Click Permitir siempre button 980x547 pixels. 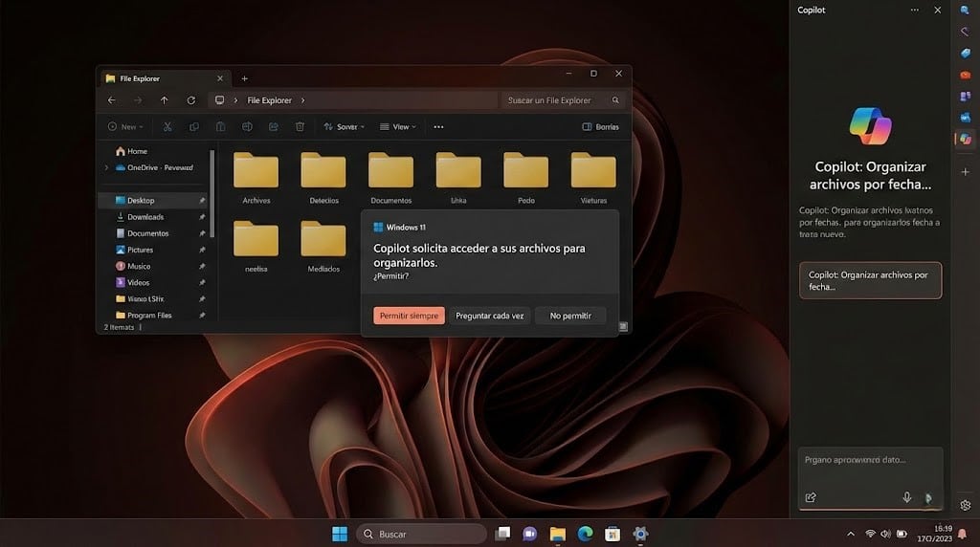point(410,316)
